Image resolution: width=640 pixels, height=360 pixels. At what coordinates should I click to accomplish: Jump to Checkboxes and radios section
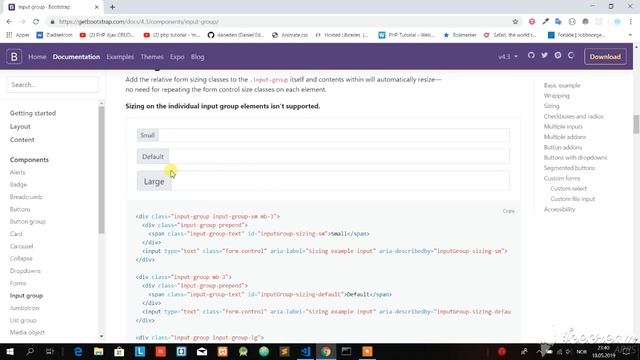(x=573, y=116)
